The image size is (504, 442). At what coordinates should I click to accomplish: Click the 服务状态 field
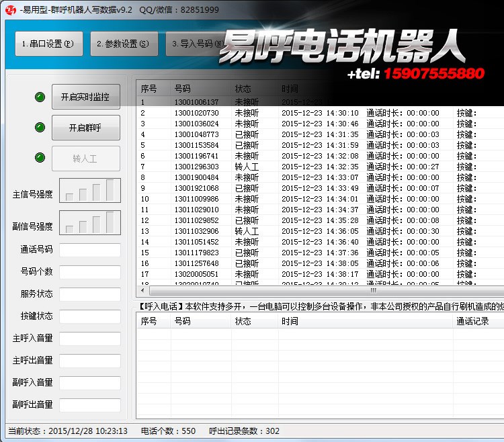pyautogui.click(x=90, y=294)
